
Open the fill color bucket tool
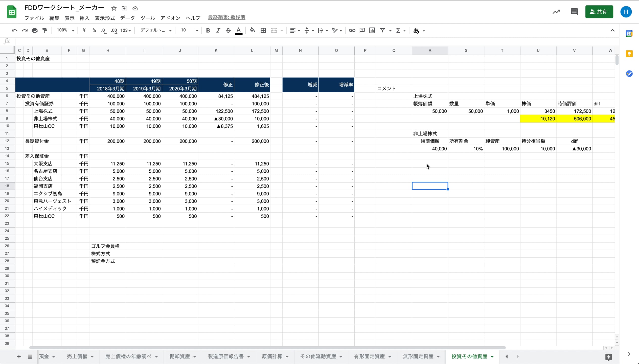point(252,30)
